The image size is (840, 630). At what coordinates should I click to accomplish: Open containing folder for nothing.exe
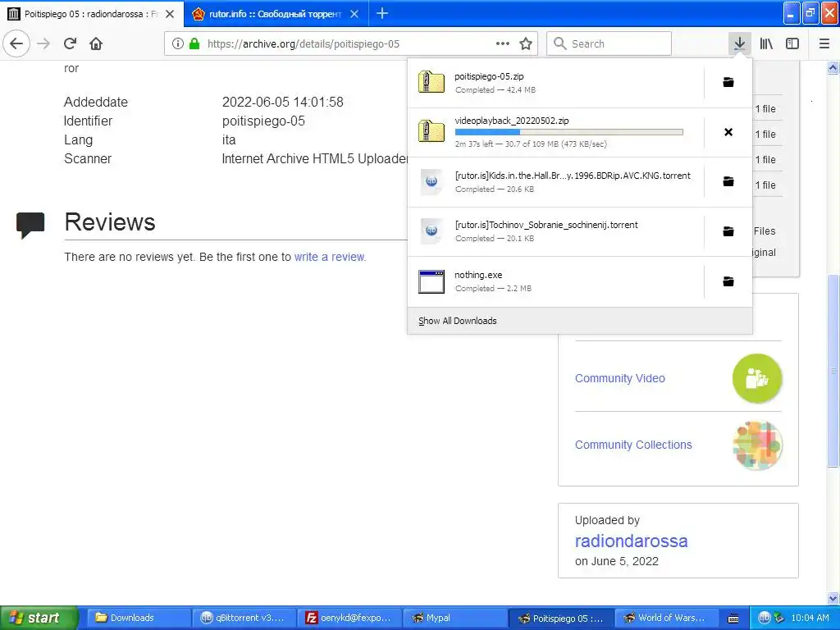coord(728,281)
